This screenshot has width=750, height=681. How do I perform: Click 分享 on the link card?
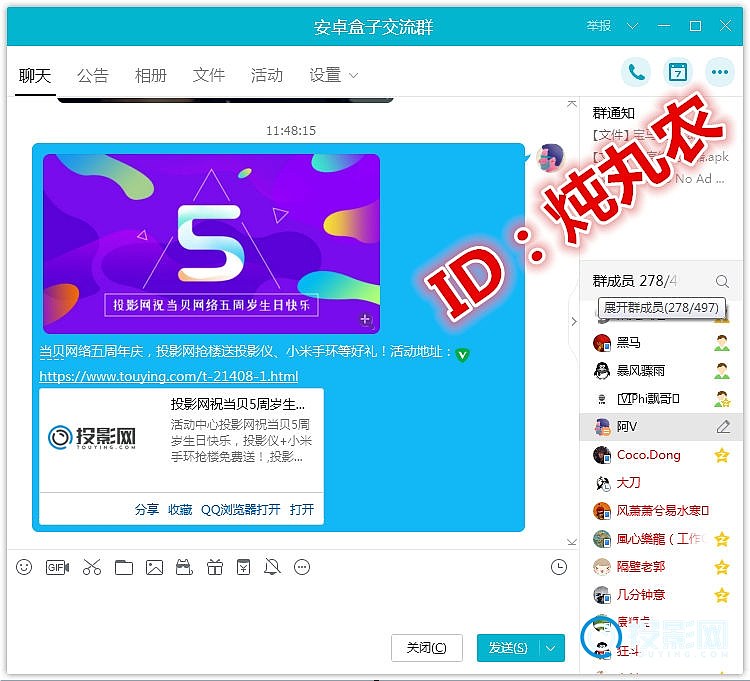pyautogui.click(x=146, y=510)
